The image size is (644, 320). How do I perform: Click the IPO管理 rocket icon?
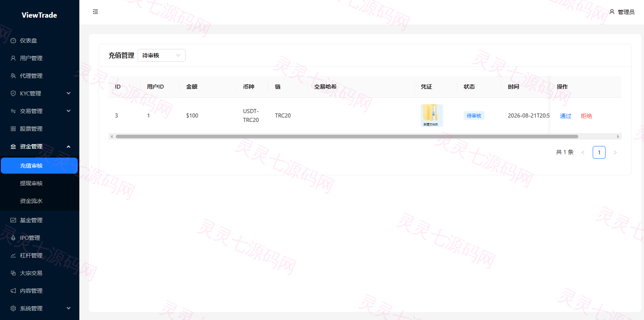click(x=13, y=238)
